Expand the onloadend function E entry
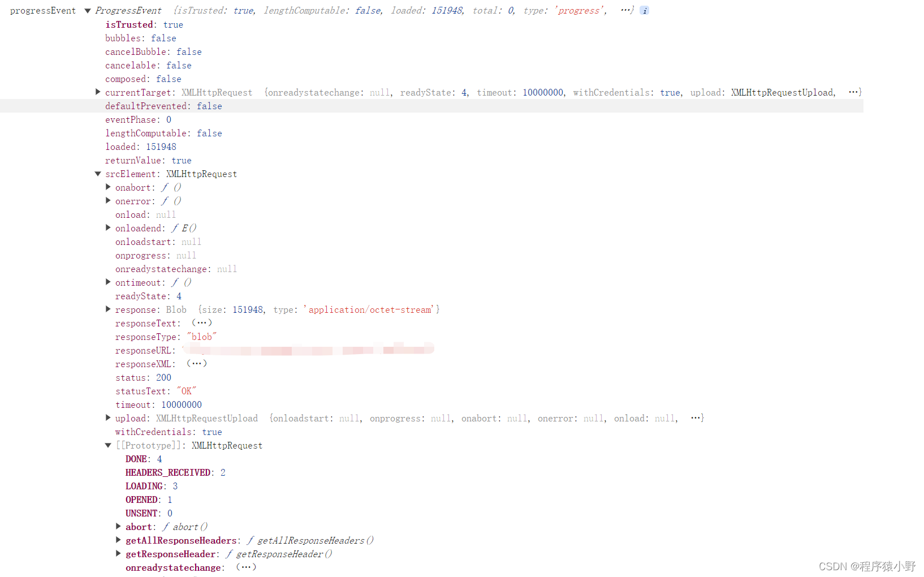This screenshot has width=924, height=577. (x=108, y=227)
